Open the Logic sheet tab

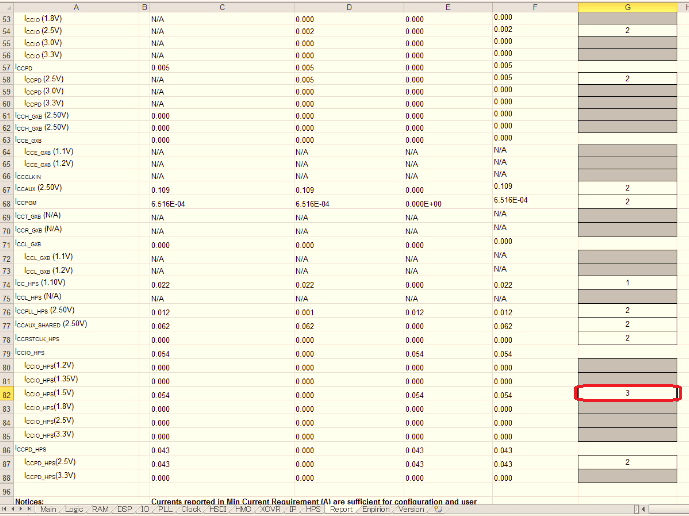[75, 510]
